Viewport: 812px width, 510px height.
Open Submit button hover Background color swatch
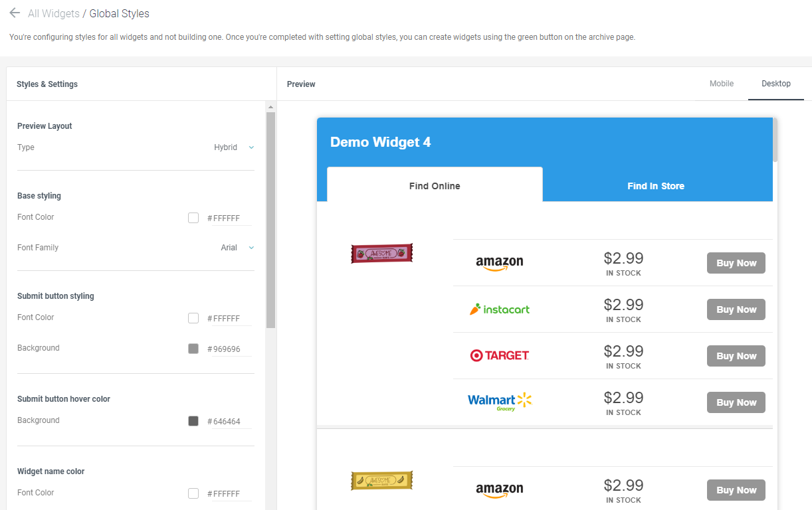[193, 421]
